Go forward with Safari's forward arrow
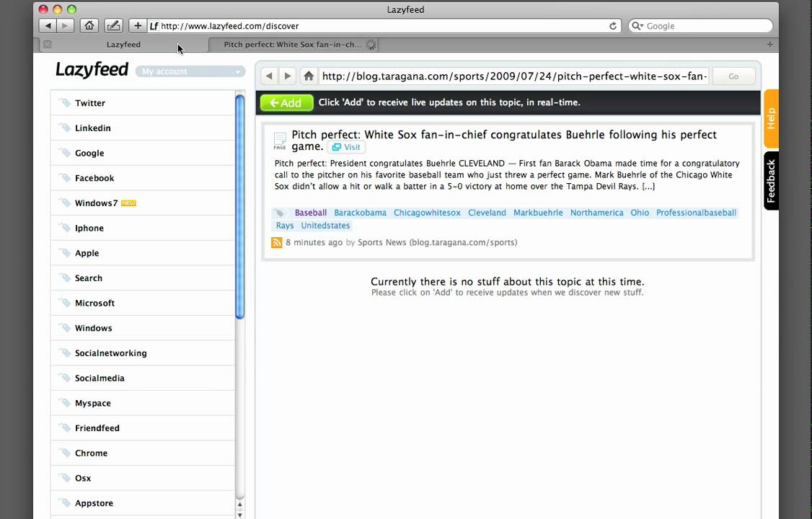Screen dimensions: 812x519 (x=65, y=26)
